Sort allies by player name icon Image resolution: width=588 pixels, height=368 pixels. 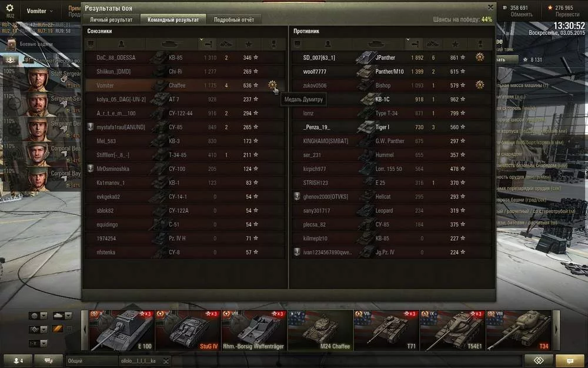(121, 44)
